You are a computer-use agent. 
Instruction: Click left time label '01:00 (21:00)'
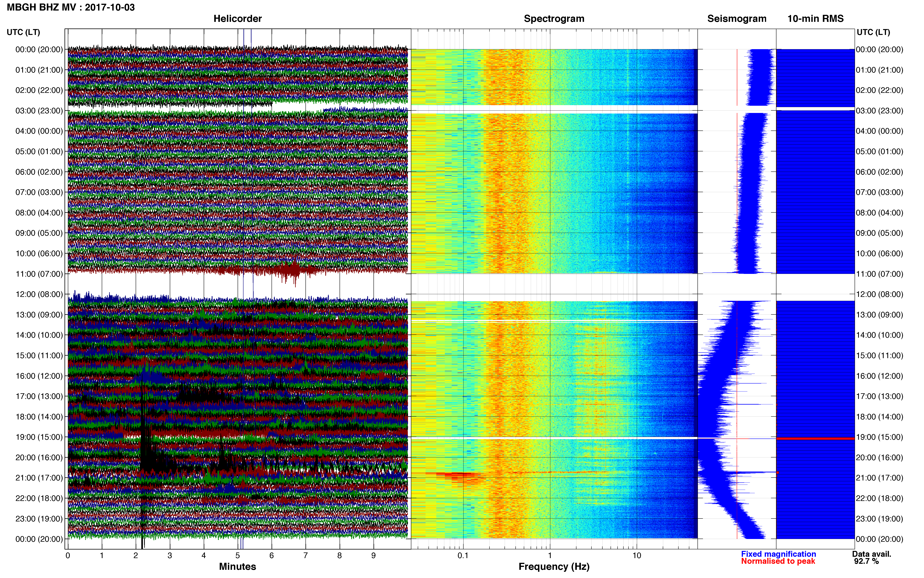[x=39, y=70]
